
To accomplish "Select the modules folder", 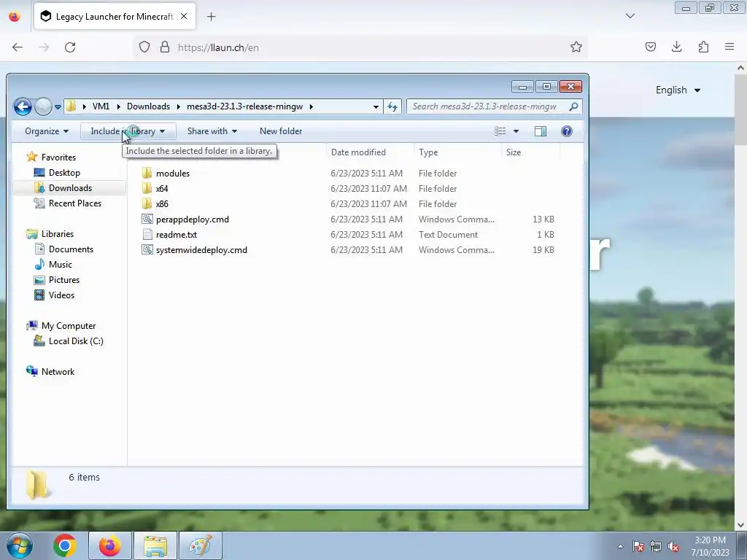I will tap(172, 174).
